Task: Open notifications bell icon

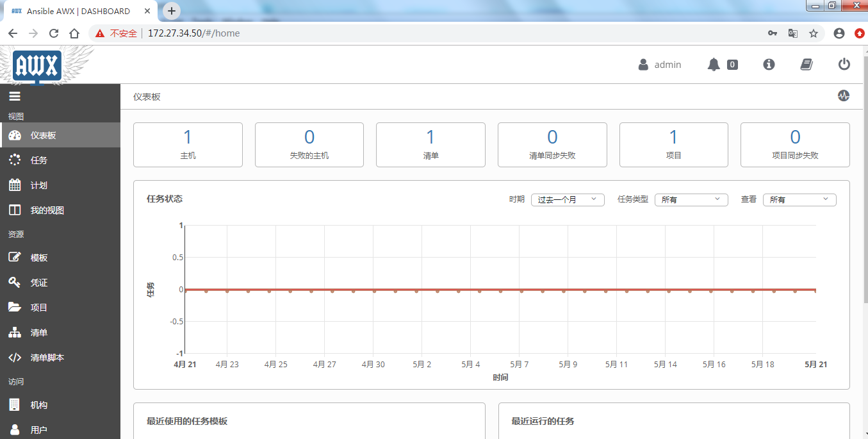Action: pyautogui.click(x=714, y=65)
